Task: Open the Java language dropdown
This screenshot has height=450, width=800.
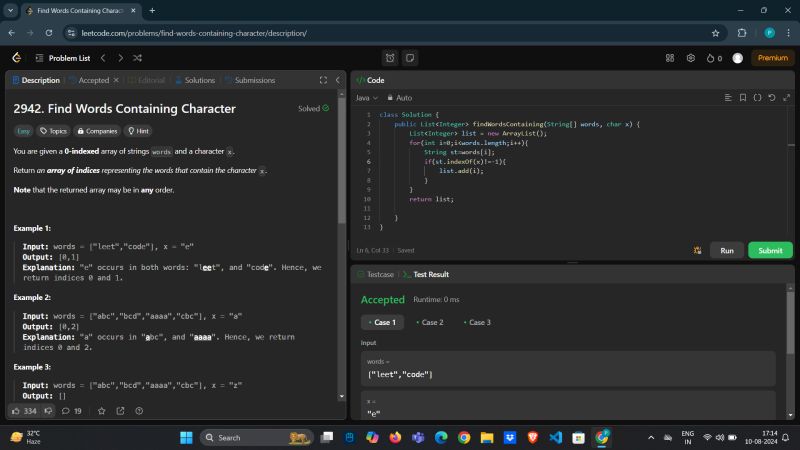Action: pos(367,97)
